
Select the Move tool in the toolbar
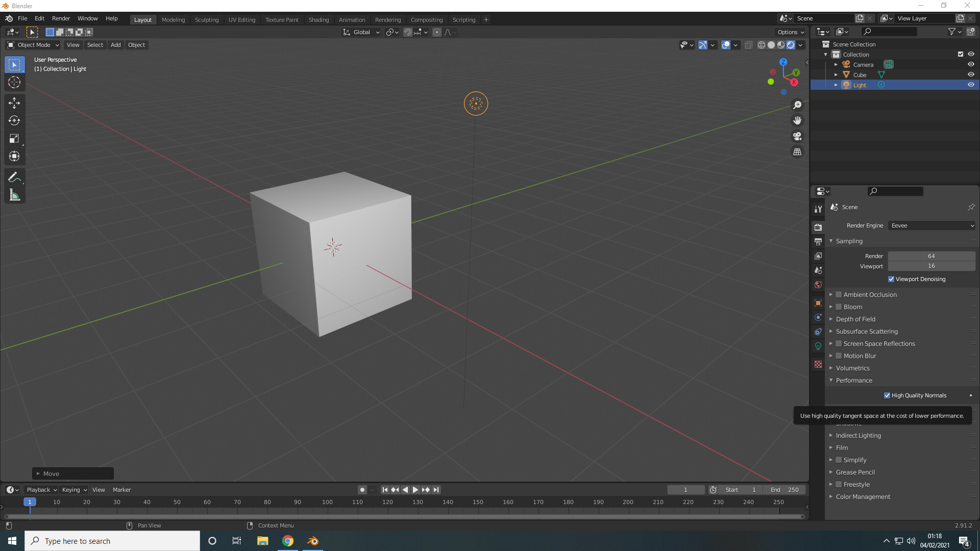14,103
